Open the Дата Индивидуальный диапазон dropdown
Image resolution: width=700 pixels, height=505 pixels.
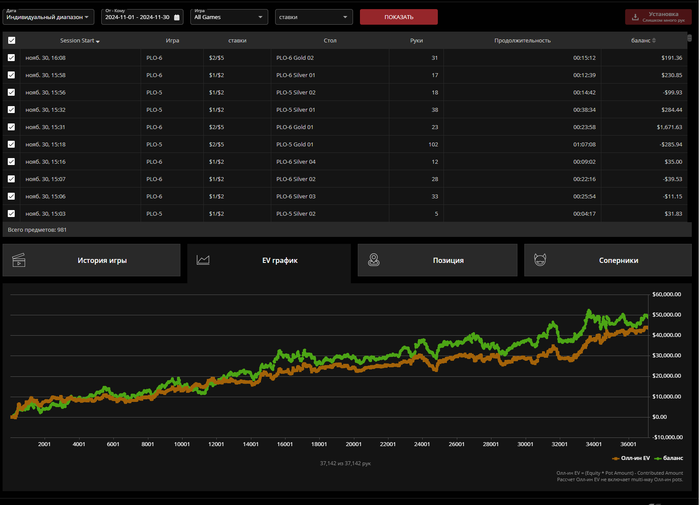pos(48,17)
